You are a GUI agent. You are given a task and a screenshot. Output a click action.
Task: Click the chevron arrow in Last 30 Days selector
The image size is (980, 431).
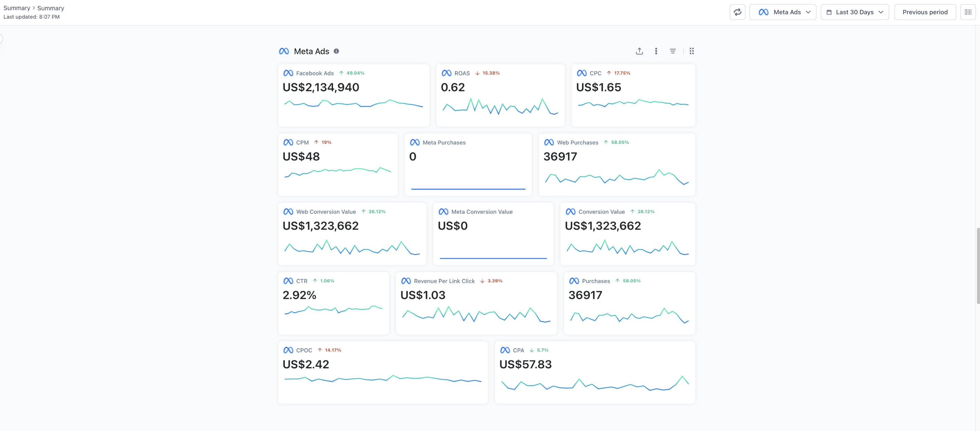point(881,12)
